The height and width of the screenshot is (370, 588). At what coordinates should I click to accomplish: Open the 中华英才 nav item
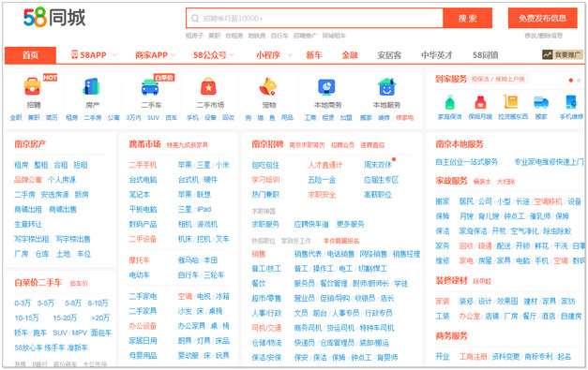tap(437, 55)
